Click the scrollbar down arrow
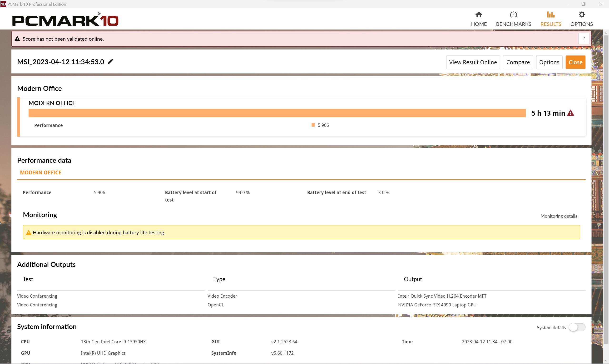The width and height of the screenshot is (609, 364). point(606,360)
